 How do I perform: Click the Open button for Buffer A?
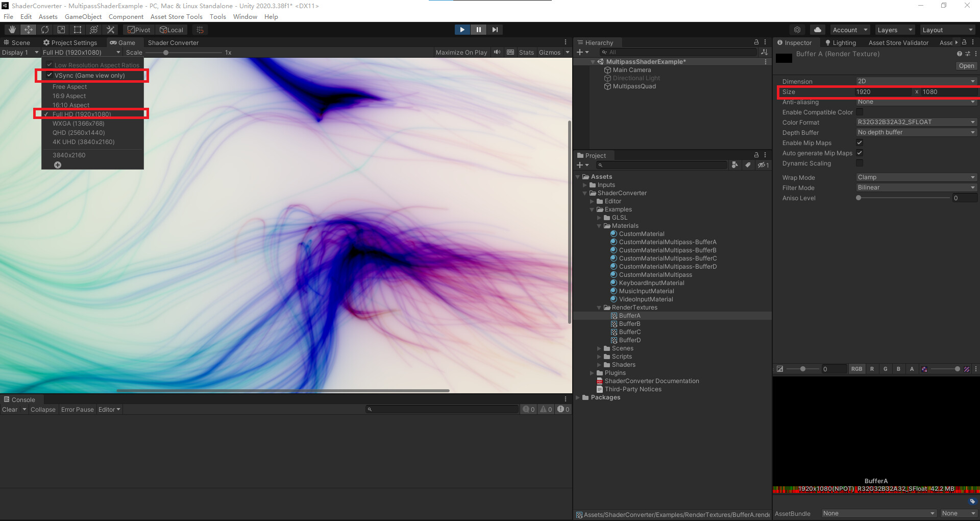pyautogui.click(x=966, y=65)
